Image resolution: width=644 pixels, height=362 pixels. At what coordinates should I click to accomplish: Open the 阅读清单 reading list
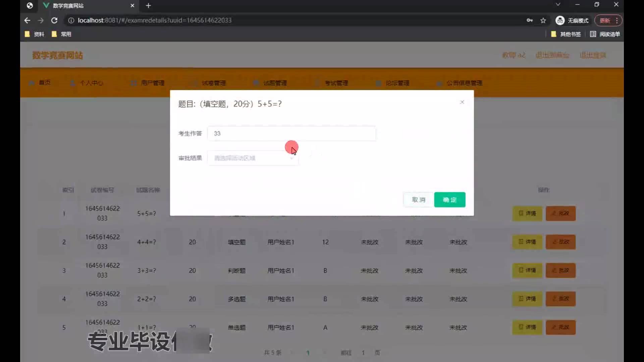tap(605, 34)
